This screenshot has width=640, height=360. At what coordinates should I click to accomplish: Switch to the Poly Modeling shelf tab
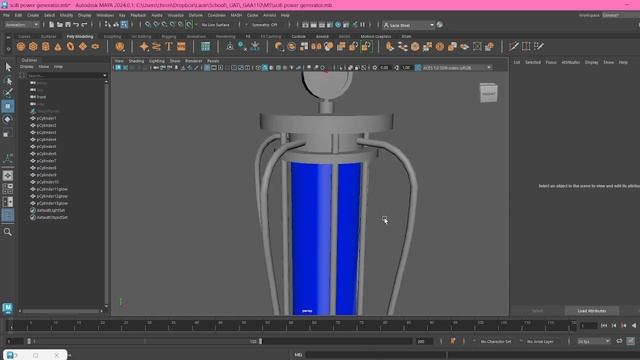[80, 36]
